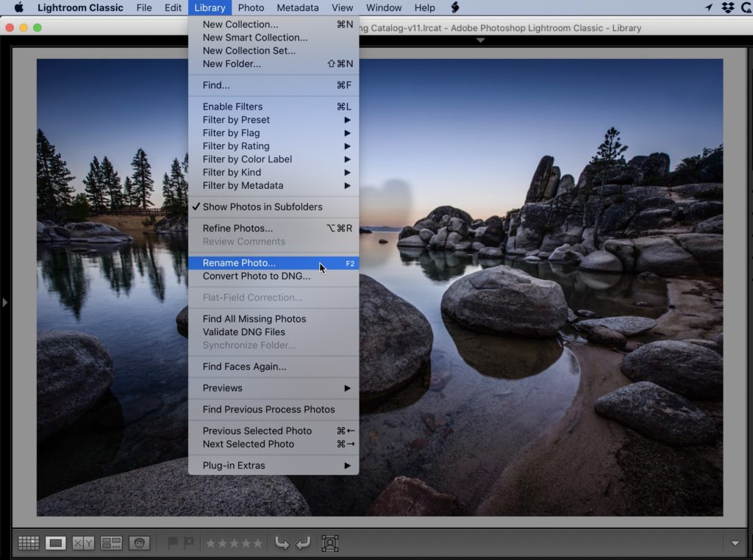This screenshot has width=753, height=560.
Task: Open People face view icon
Action: pyautogui.click(x=139, y=543)
